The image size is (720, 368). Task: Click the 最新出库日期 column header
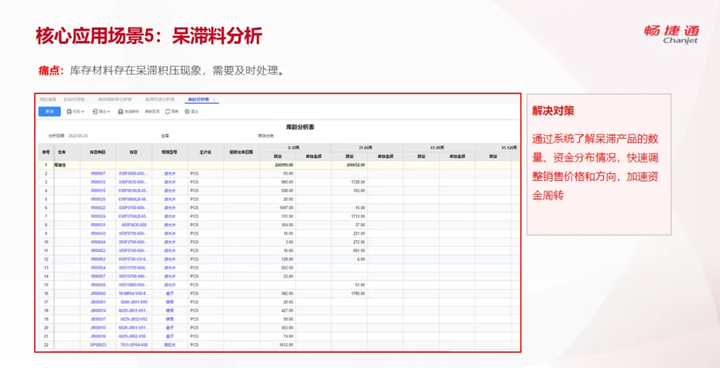pos(242,152)
